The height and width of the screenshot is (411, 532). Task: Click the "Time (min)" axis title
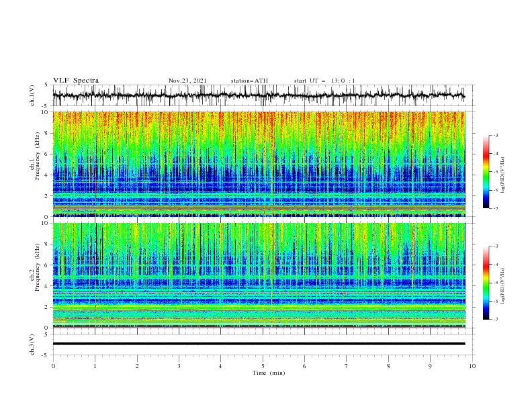click(269, 373)
